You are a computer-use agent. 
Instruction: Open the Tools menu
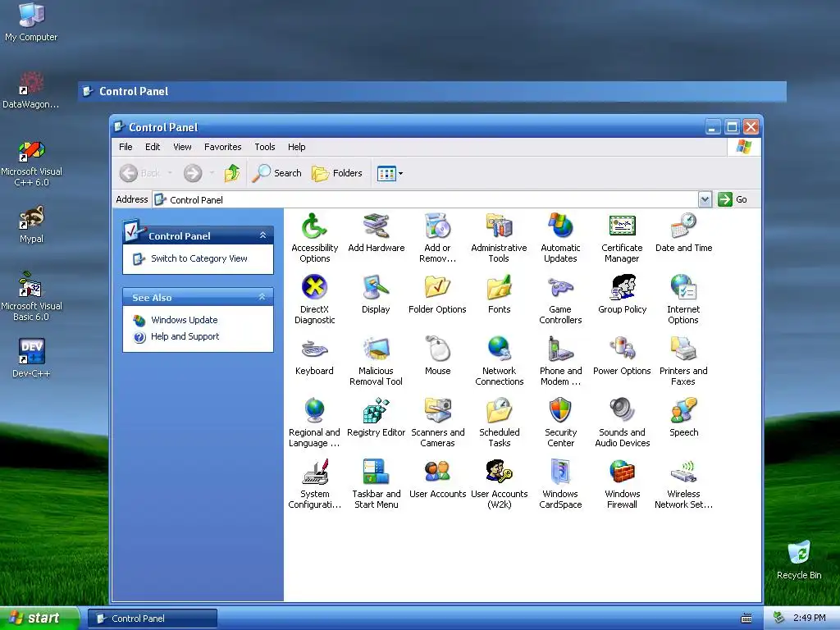[265, 147]
